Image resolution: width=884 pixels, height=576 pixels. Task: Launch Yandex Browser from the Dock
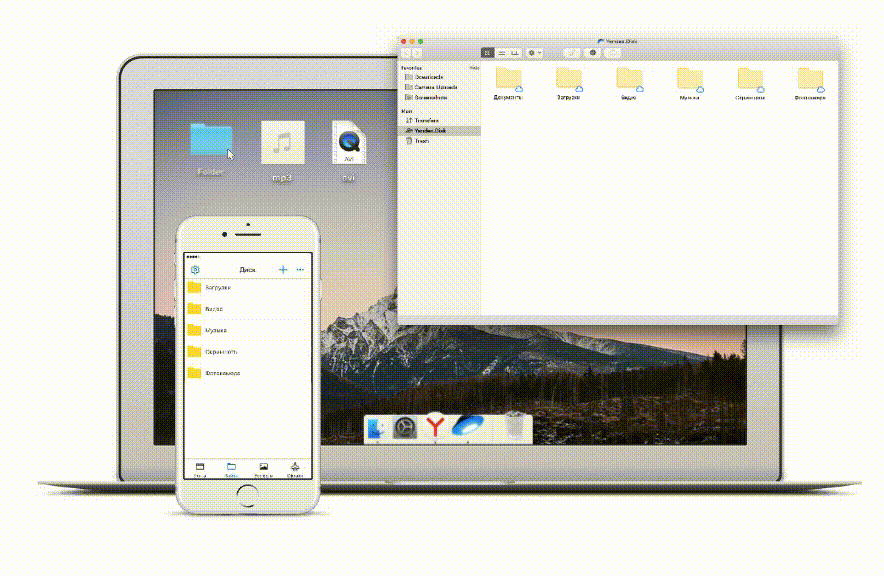pyautogui.click(x=435, y=427)
